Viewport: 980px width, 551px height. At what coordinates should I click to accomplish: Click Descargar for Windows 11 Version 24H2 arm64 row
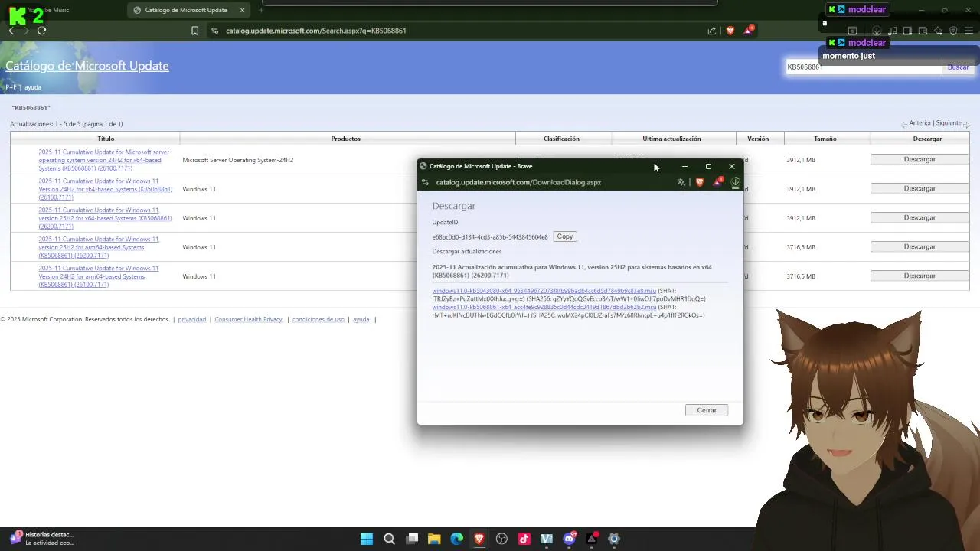[920, 275]
